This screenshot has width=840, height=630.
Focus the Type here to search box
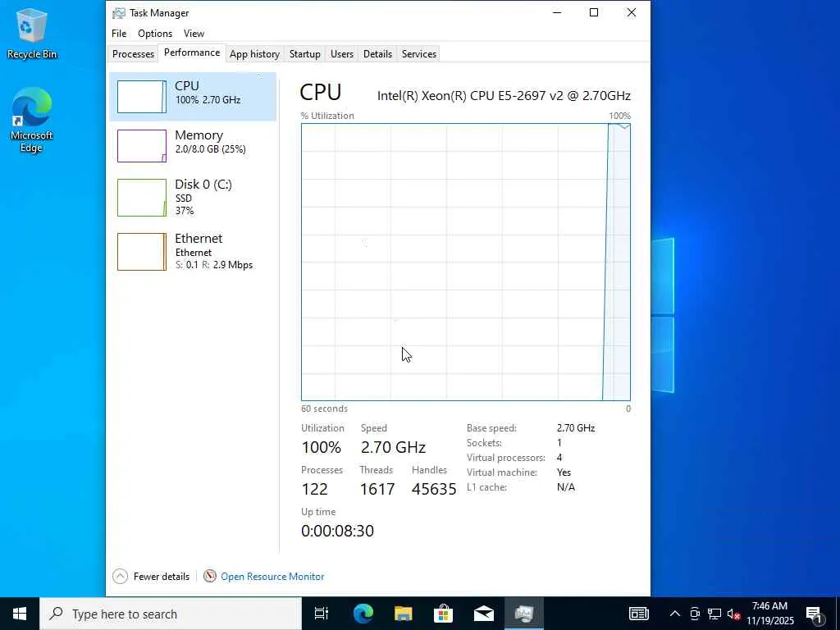pos(171,614)
